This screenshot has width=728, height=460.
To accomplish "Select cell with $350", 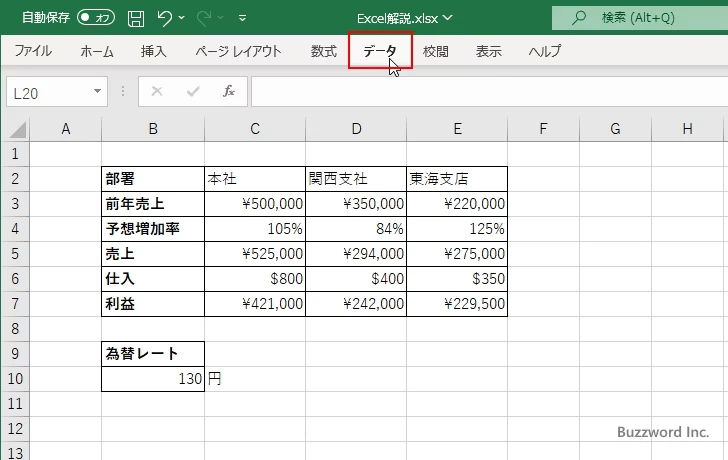I will point(457,279).
